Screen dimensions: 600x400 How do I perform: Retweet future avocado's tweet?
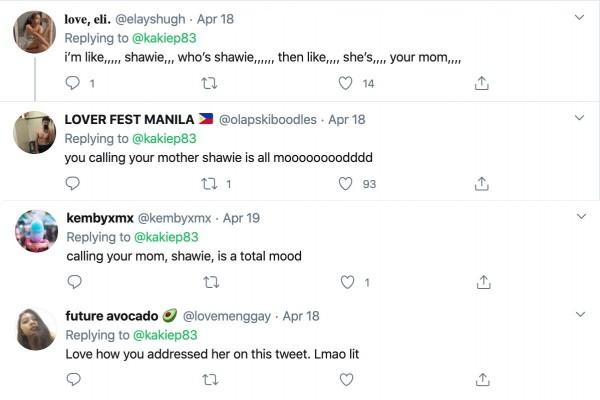point(210,379)
